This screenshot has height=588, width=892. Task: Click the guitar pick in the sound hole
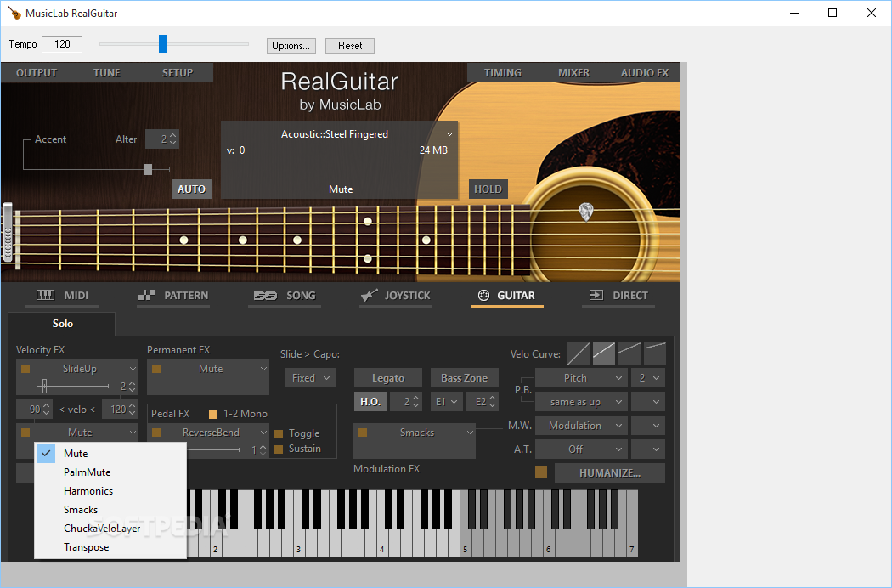(585, 212)
